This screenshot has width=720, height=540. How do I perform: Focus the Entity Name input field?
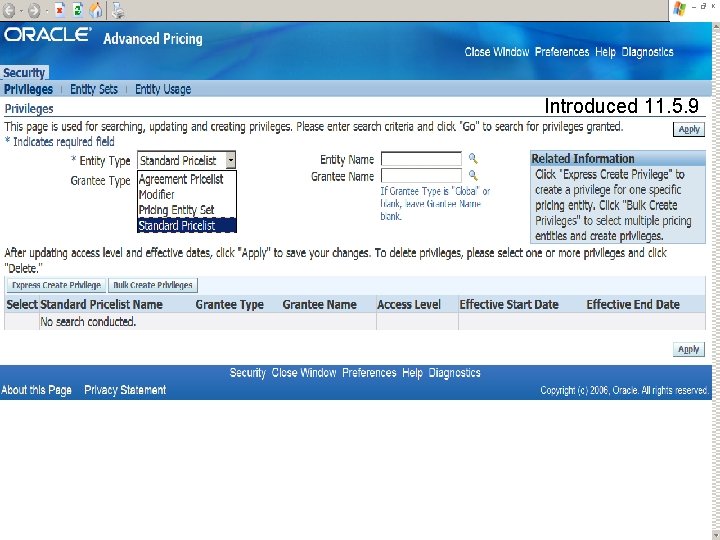[x=421, y=159]
